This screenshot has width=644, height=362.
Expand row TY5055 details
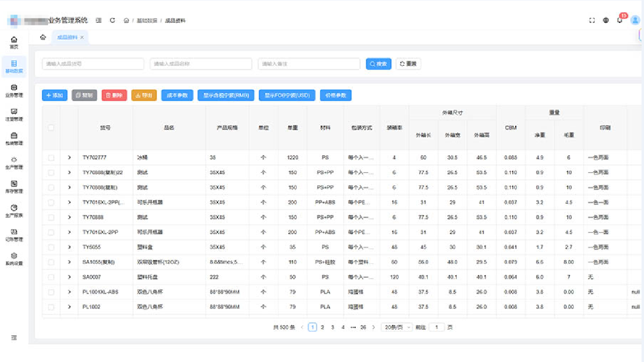69,247
